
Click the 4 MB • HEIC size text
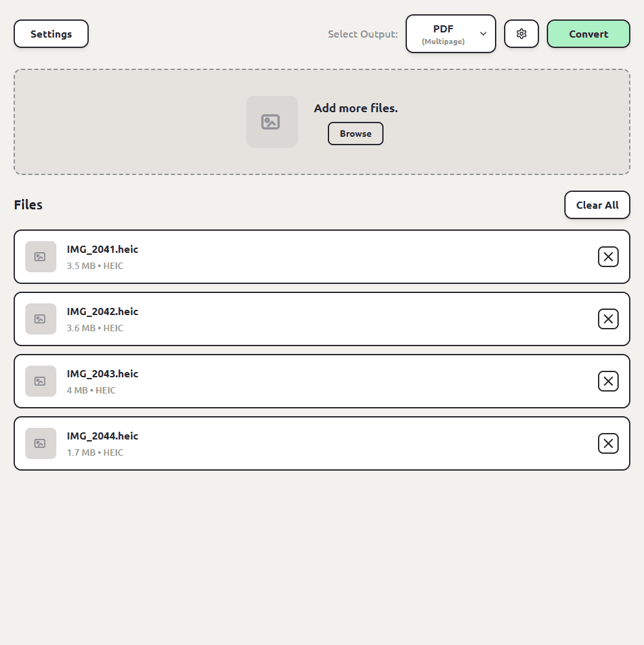tap(91, 390)
